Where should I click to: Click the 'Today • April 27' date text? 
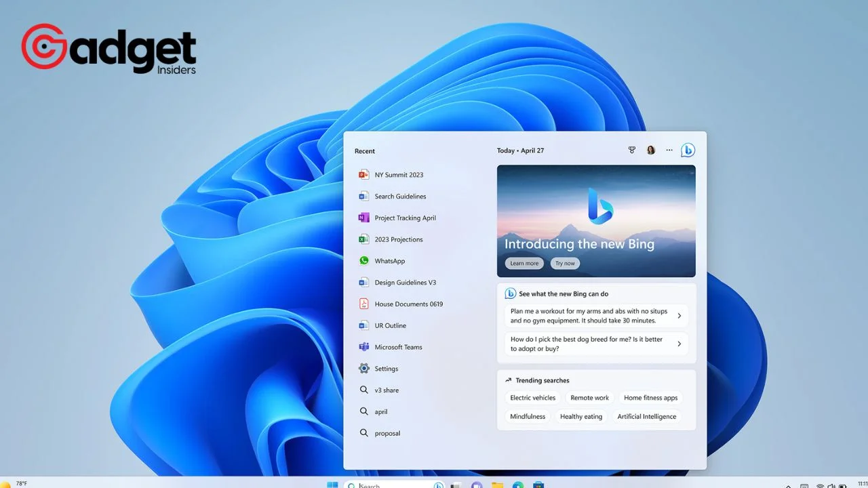pyautogui.click(x=520, y=150)
